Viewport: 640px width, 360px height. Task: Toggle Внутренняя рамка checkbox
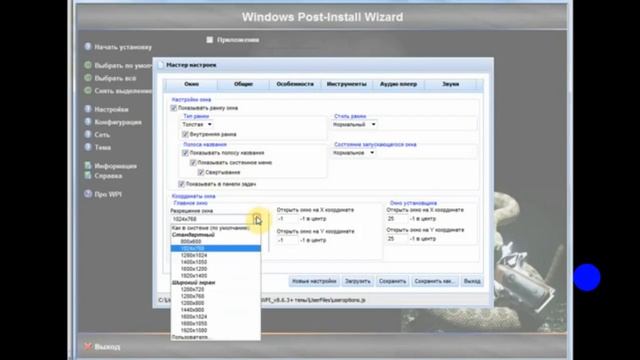185,134
